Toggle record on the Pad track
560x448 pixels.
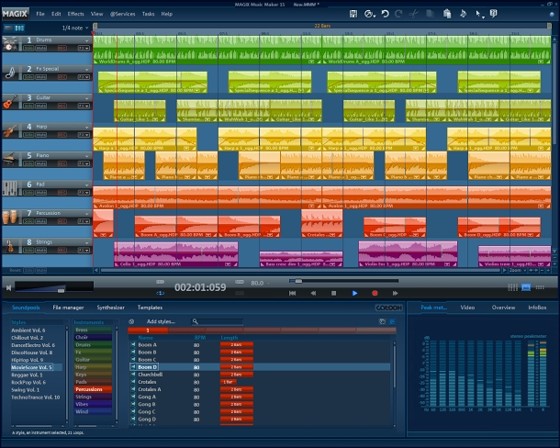(x=62, y=193)
